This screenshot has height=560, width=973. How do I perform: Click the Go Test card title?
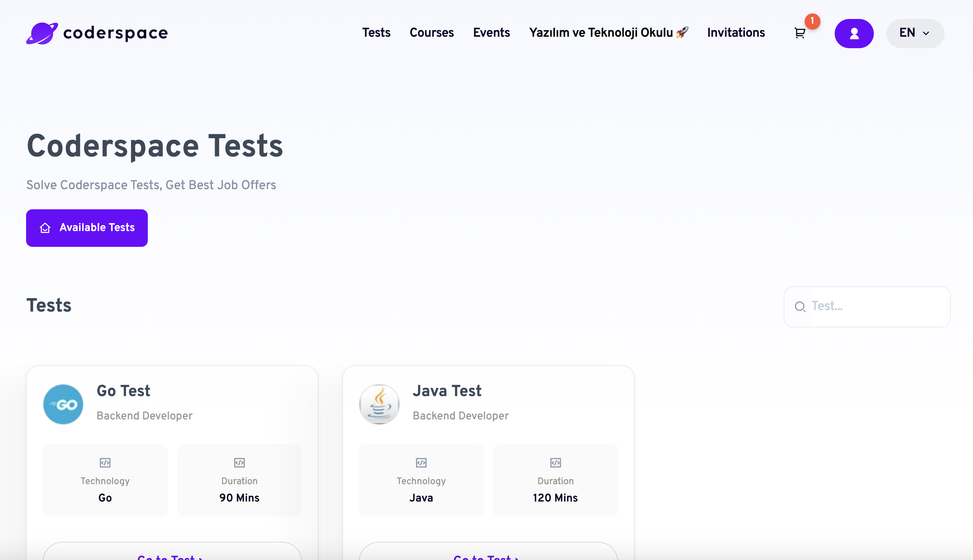(123, 391)
